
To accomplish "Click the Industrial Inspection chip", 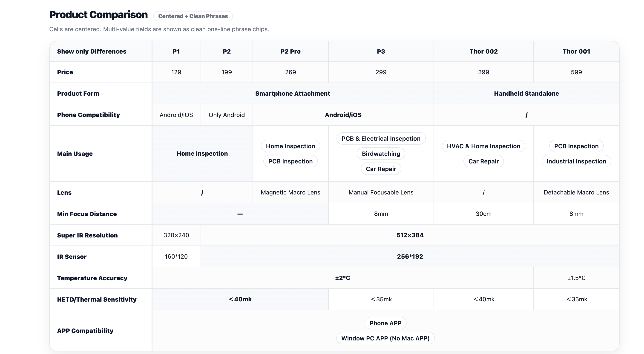I will pyautogui.click(x=576, y=161).
